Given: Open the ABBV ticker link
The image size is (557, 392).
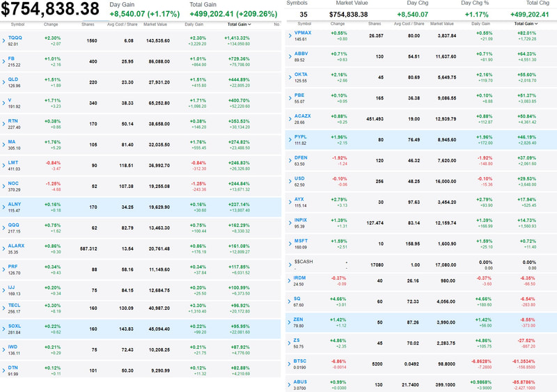Looking at the screenshot, I should pyautogui.click(x=301, y=54).
